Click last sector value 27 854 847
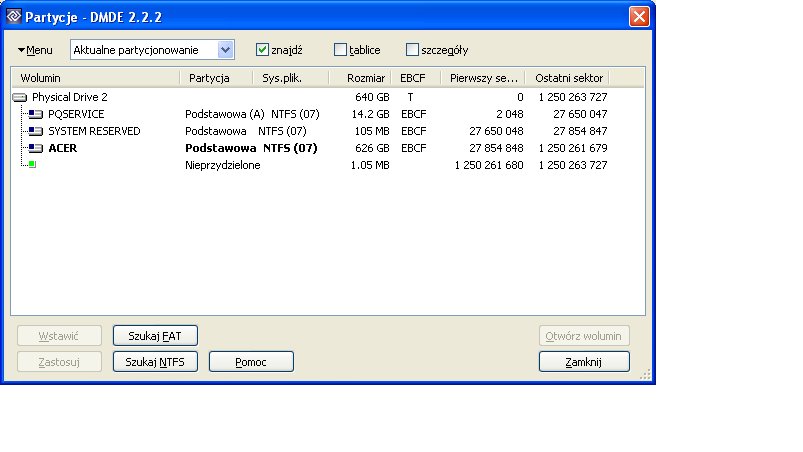The width and height of the screenshot is (803, 452). click(580, 131)
